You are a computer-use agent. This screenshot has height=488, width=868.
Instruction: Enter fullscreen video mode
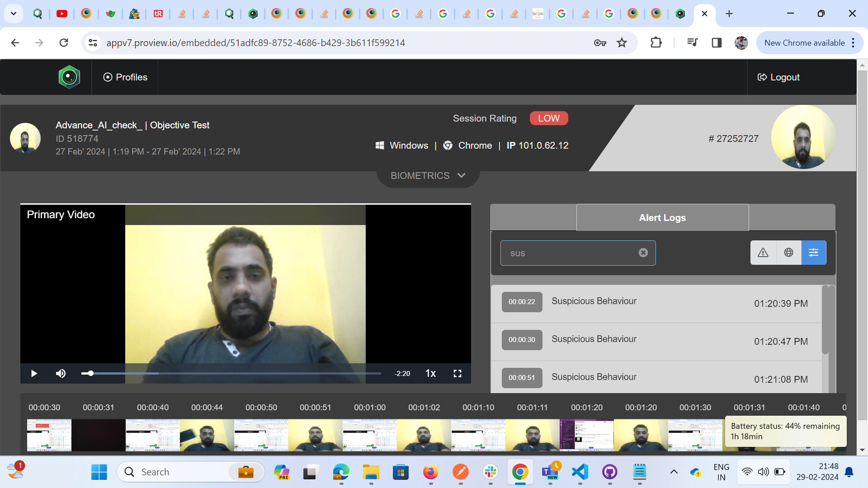click(x=458, y=374)
